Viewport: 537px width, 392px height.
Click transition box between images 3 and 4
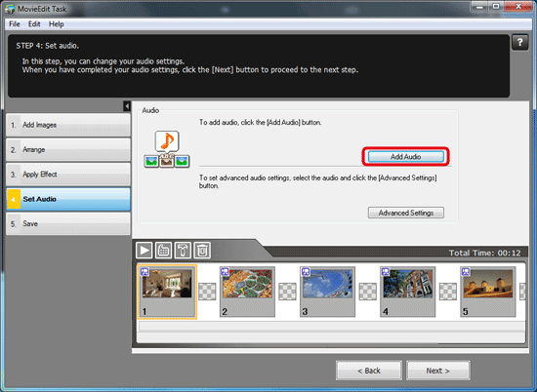[367, 292]
